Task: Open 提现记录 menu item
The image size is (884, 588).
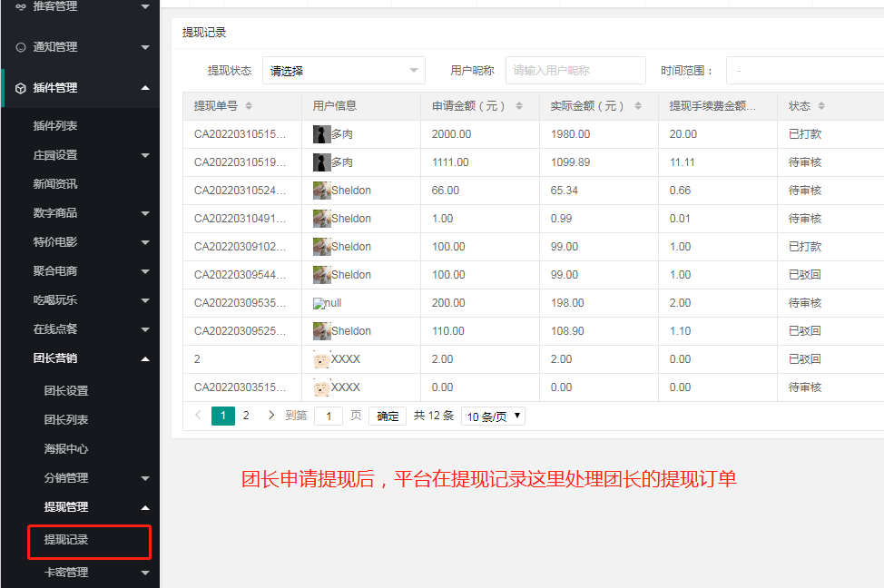Action: pos(66,540)
